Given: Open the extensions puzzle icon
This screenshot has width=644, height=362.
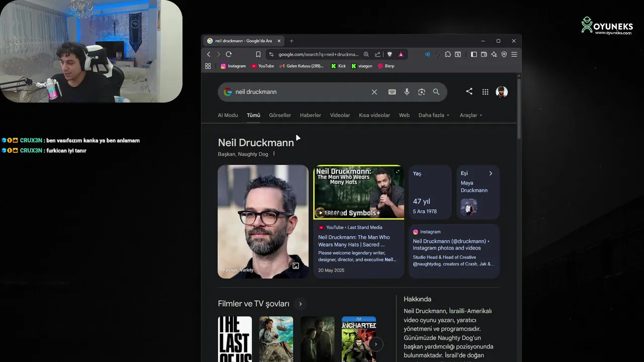Looking at the screenshot, I should click(448, 54).
